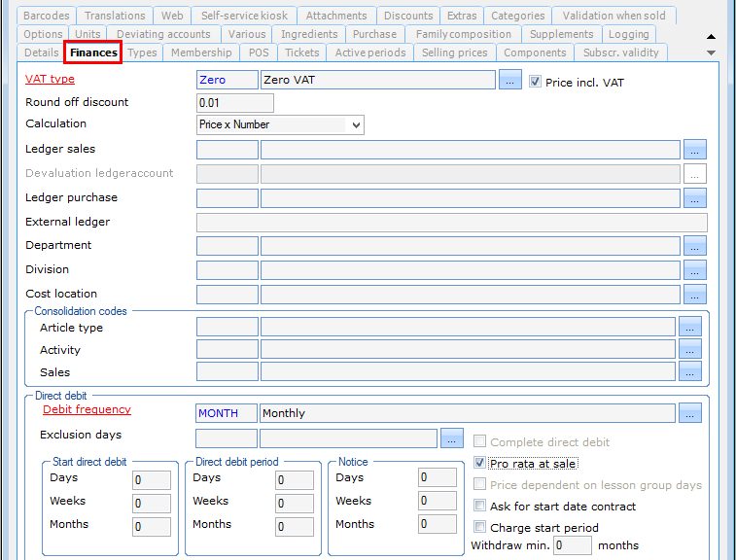
Task: Click the VAT type label link
Action: point(50,79)
